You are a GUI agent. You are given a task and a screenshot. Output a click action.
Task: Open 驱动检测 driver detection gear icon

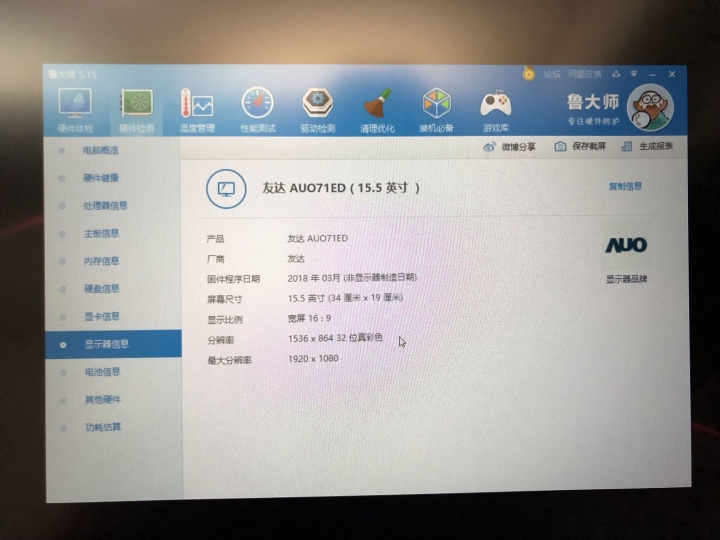click(x=318, y=103)
